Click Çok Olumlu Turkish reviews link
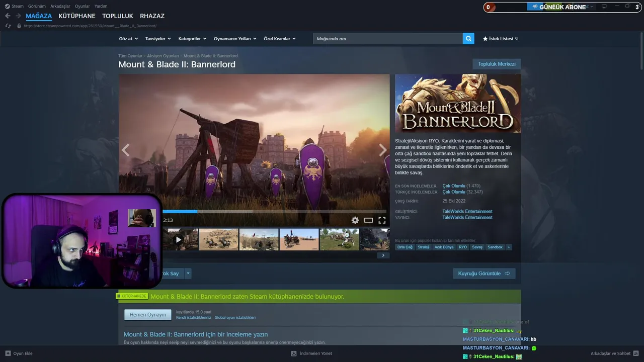Image resolution: width=644 pixels, height=362 pixels. click(454, 192)
